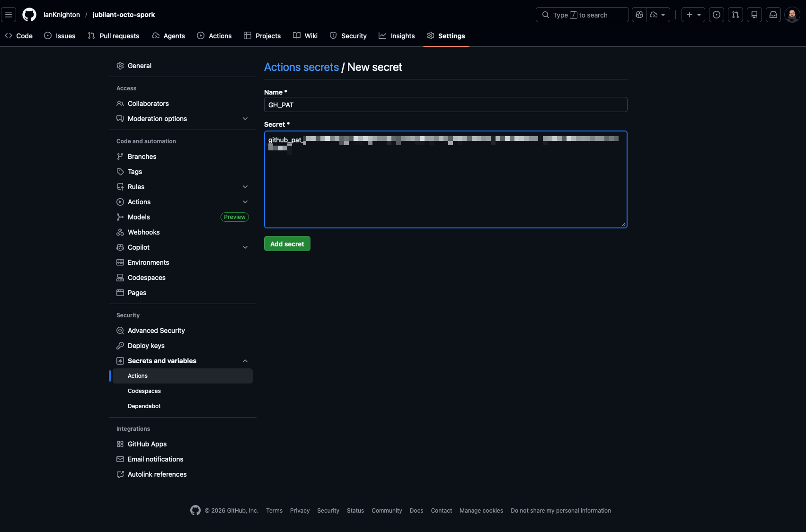Open Tags settings

point(183,172)
